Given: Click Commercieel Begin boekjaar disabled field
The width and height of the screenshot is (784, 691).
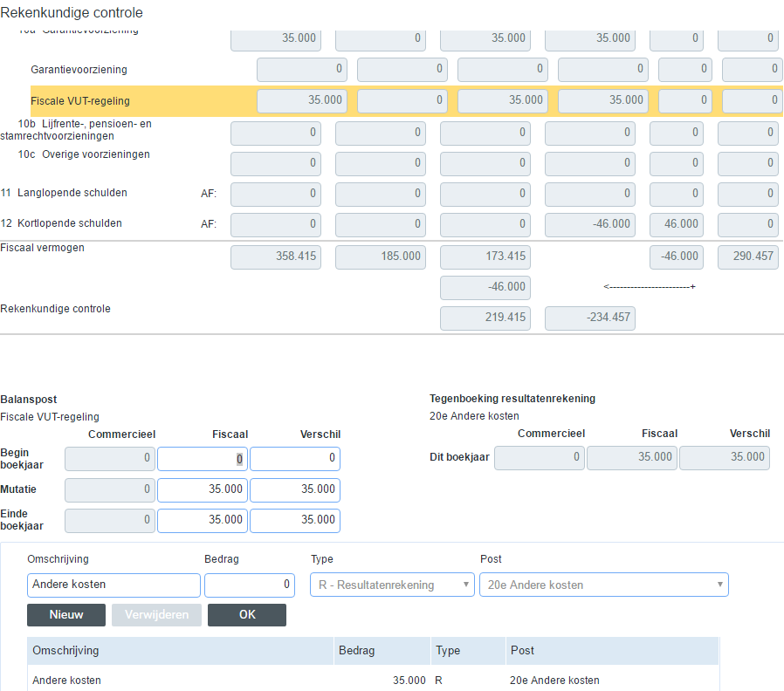Looking at the screenshot, I should (x=110, y=459).
